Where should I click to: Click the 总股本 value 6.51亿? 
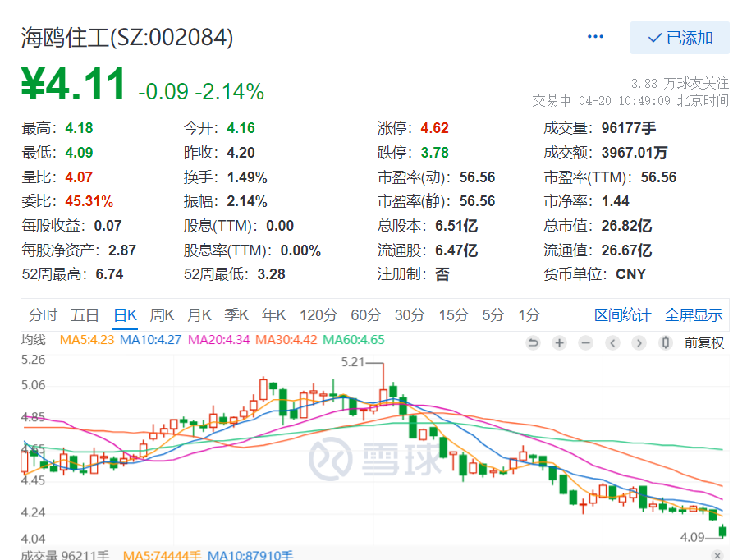pyautogui.click(x=456, y=226)
